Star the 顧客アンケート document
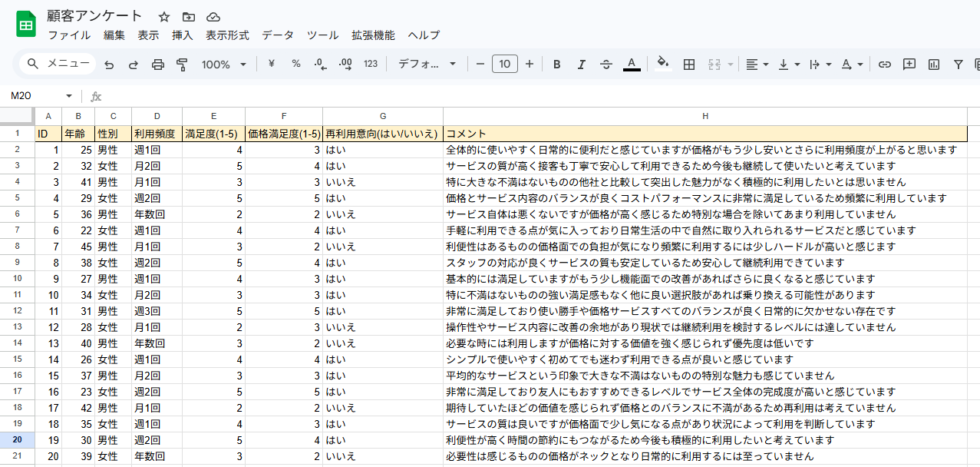980x467 pixels. (x=164, y=17)
